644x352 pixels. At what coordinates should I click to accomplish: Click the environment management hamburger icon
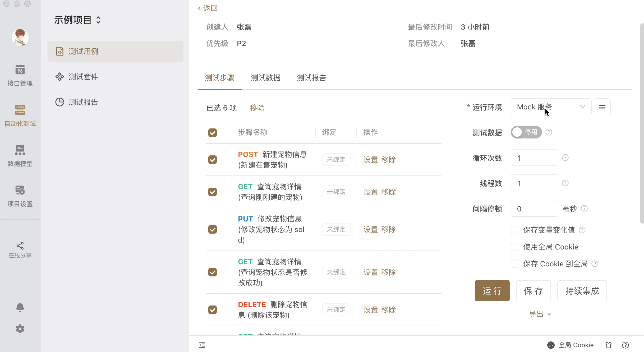[602, 107]
